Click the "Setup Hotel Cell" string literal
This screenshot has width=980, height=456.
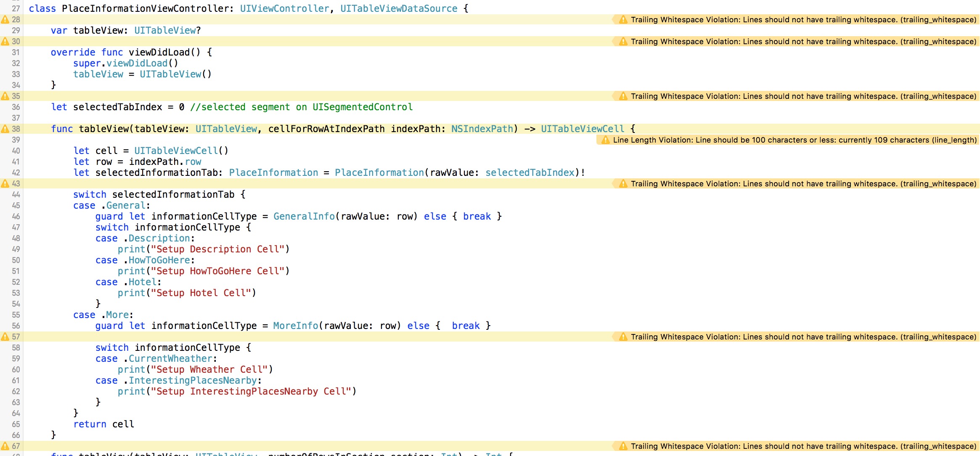(x=201, y=293)
